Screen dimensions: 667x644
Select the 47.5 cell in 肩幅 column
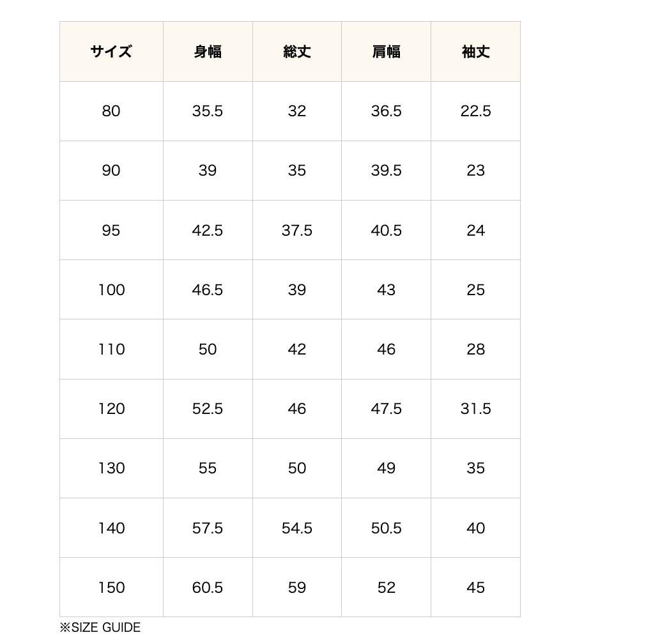click(387, 409)
